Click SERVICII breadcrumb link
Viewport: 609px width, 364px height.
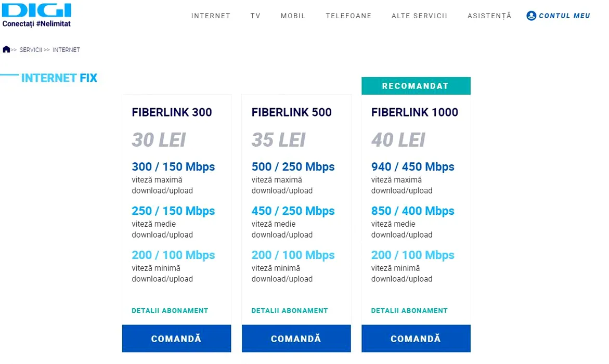click(31, 50)
